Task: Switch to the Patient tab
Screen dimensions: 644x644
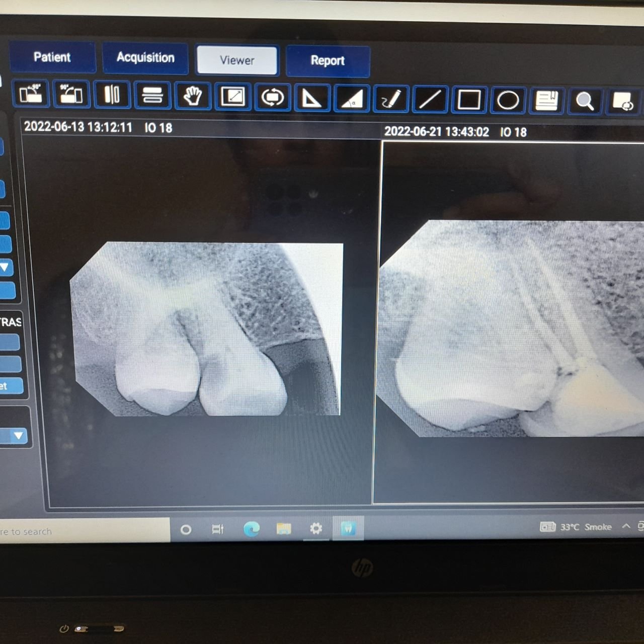Action: (52, 57)
